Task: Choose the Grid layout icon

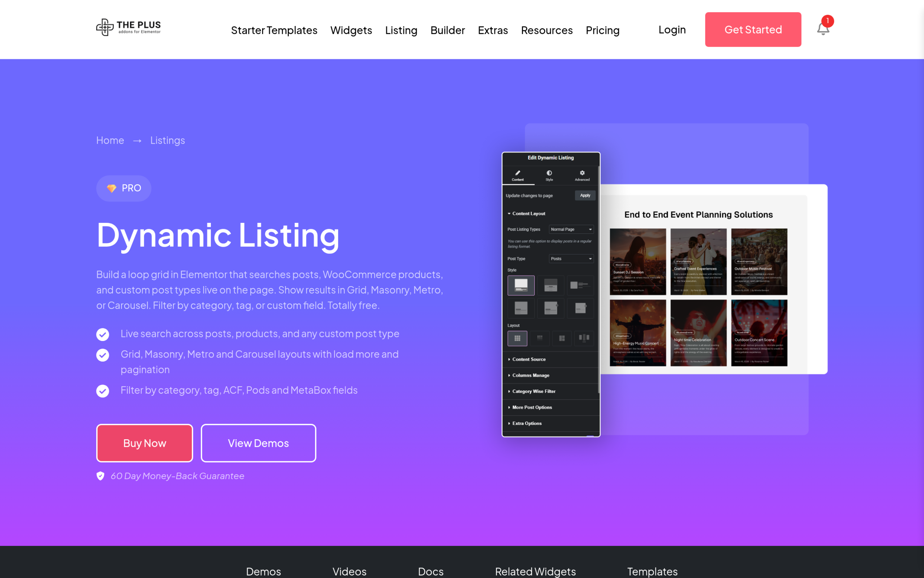Action: (517, 338)
